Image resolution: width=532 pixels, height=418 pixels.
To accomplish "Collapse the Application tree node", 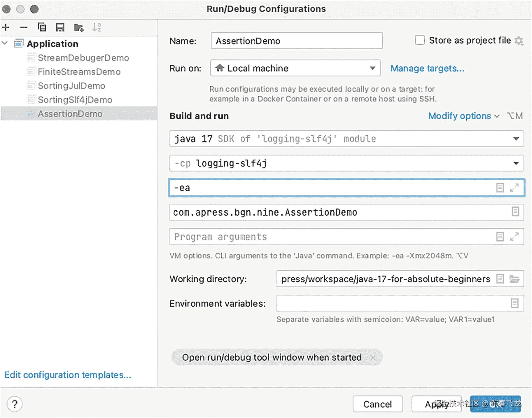I will point(5,43).
